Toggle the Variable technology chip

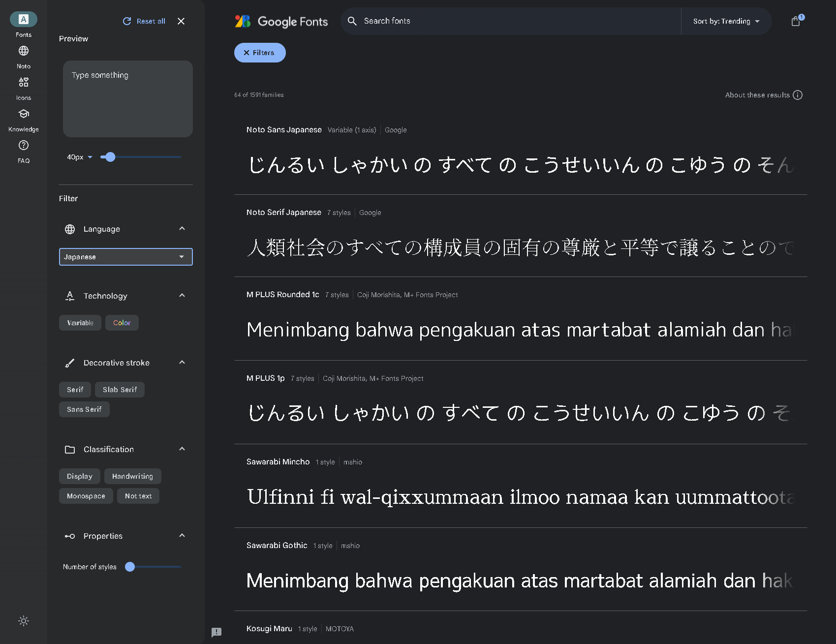coord(80,323)
